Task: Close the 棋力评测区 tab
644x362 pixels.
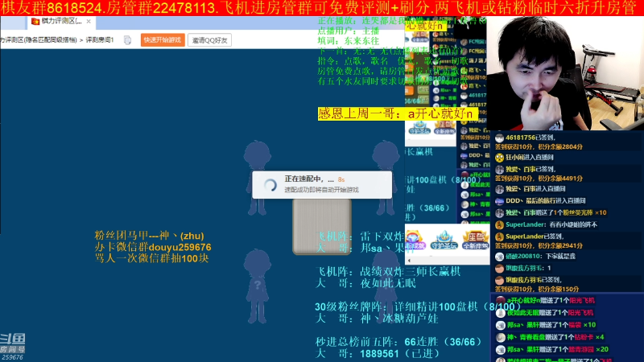Action: click(x=89, y=21)
